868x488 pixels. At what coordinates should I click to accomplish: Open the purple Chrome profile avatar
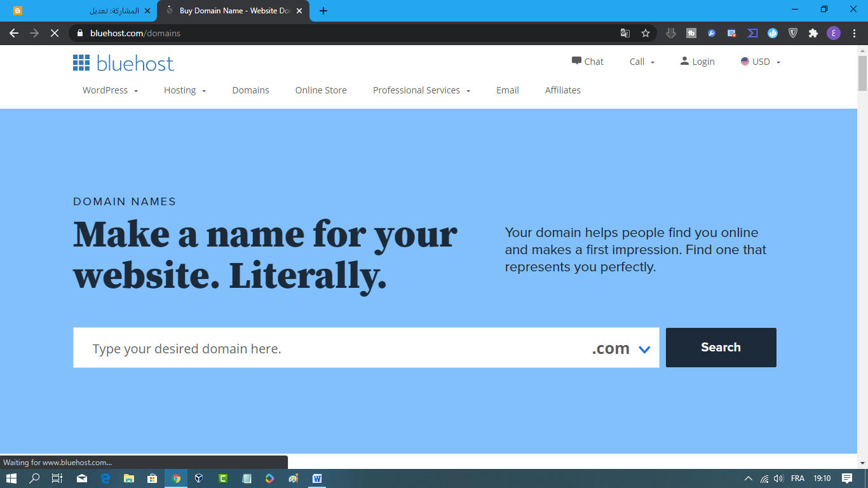(834, 33)
